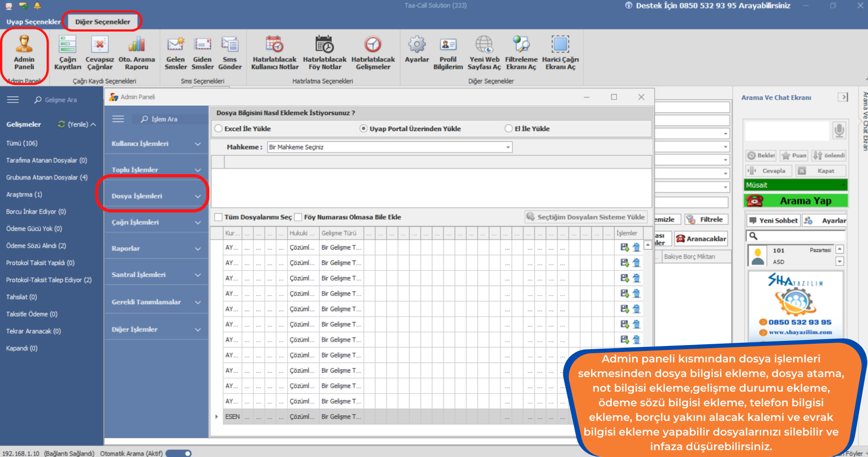868x457 pixels.
Task: Click Puan star button
Action: [x=794, y=155]
